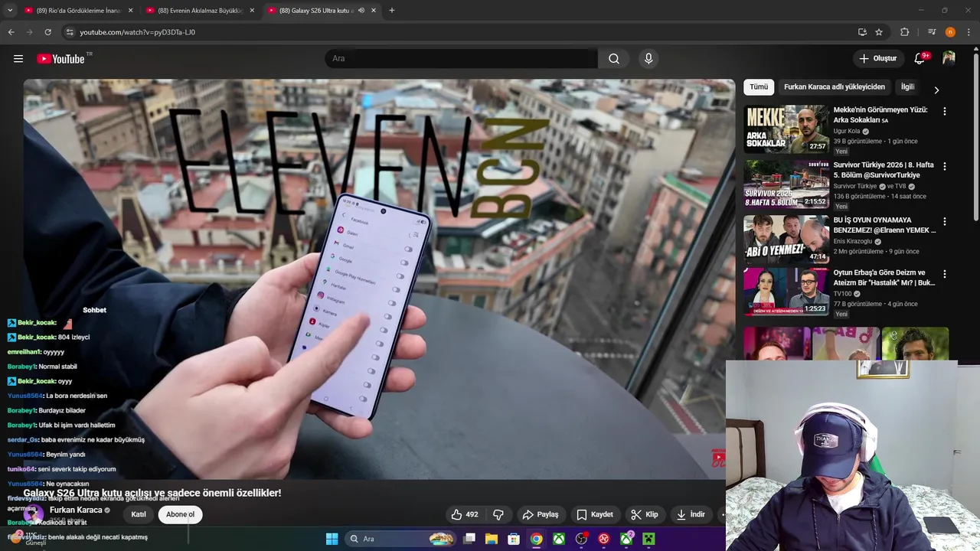Image resolution: width=980 pixels, height=551 pixels.
Task: Dislike the video with thumbs-down icon
Action: [498, 514]
